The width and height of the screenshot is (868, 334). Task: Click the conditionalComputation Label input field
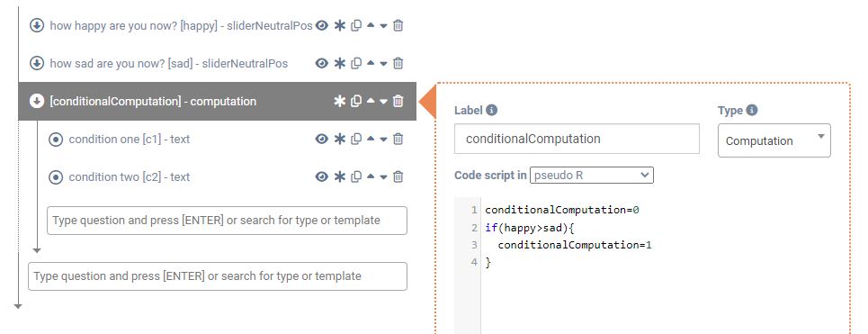pyautogui.click(x=577, y=139)
